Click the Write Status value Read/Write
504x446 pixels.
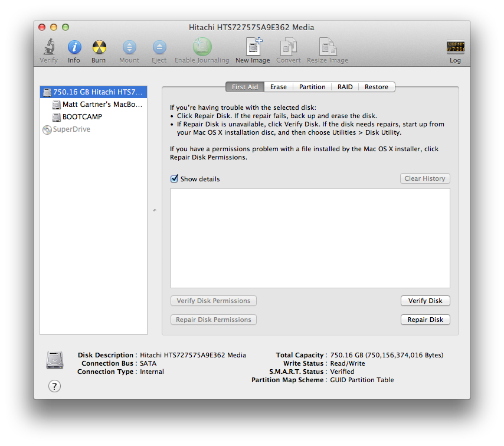click(348, 363)
